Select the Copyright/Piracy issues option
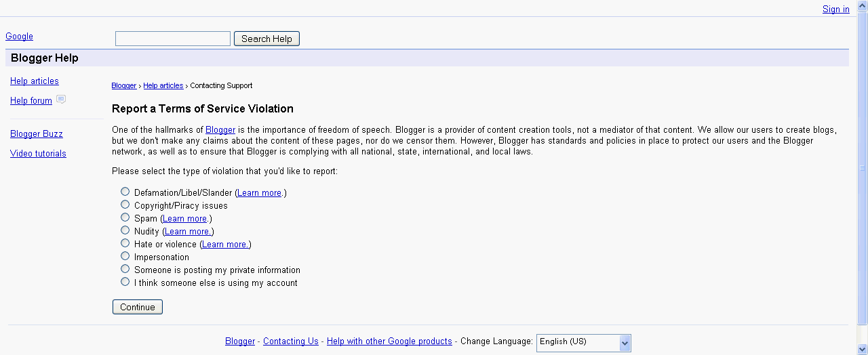868x355 pixels. pos(125,205)
